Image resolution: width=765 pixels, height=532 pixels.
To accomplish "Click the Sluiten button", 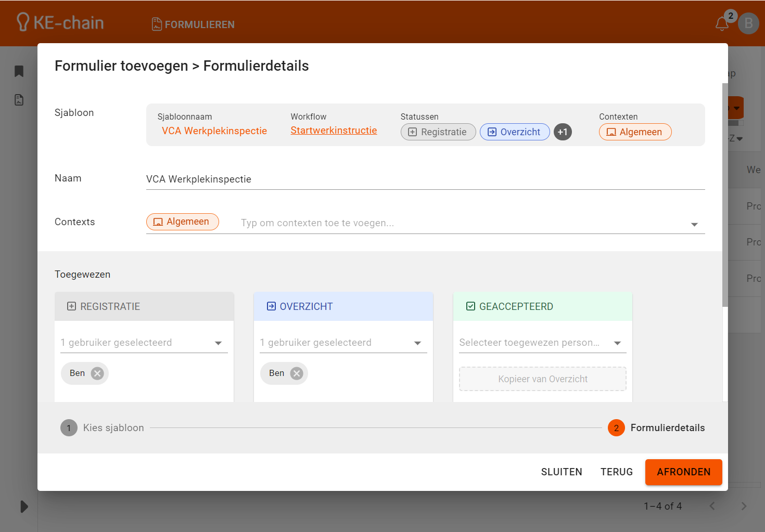I will [x=562, y=472].
